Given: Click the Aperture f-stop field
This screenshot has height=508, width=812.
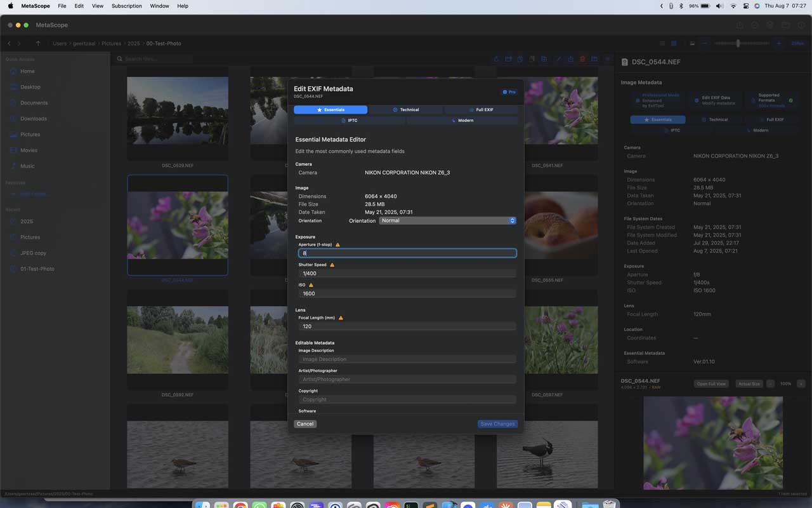Looking at the screenshot, I should [407, 253].
